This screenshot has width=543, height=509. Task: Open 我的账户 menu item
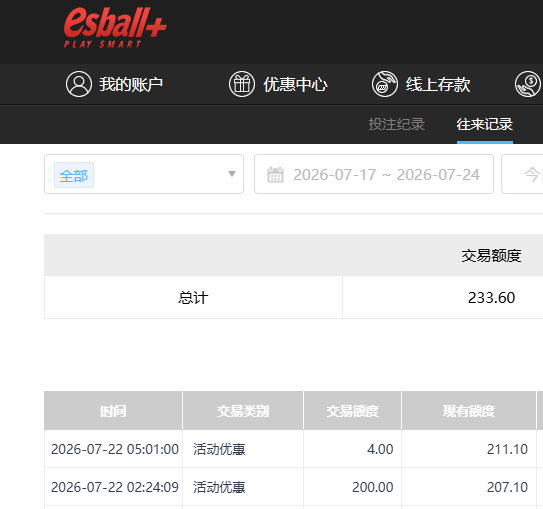[x=131, y=84]
